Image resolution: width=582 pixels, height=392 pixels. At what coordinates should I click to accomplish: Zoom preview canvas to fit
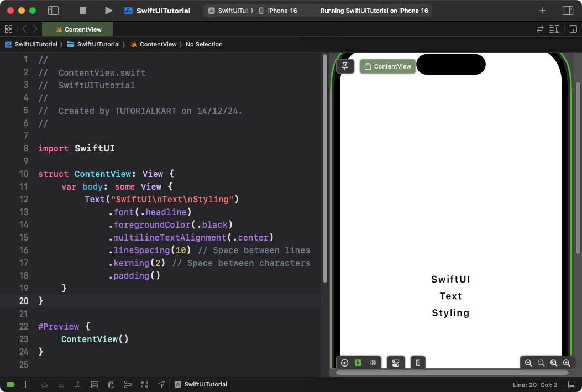click(554, 363)
